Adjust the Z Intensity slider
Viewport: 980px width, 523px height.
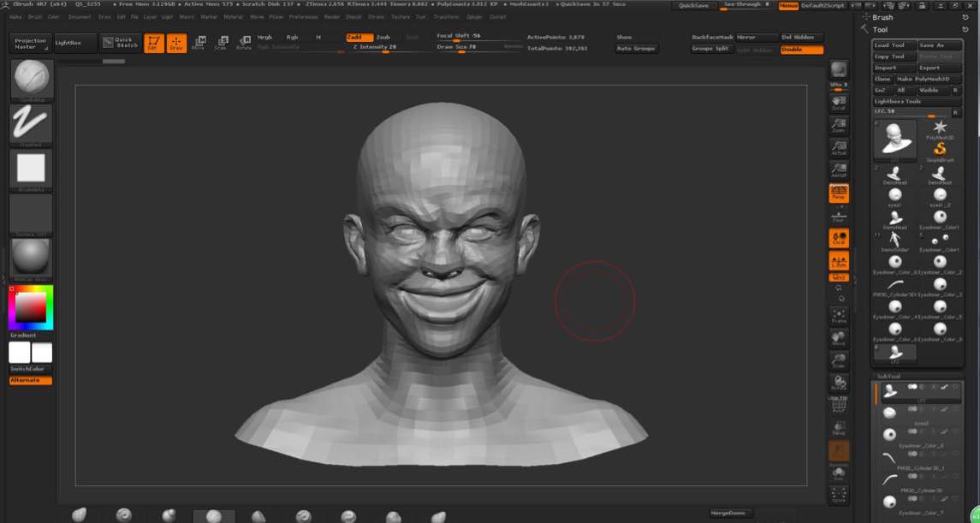(x=374, y=48)
